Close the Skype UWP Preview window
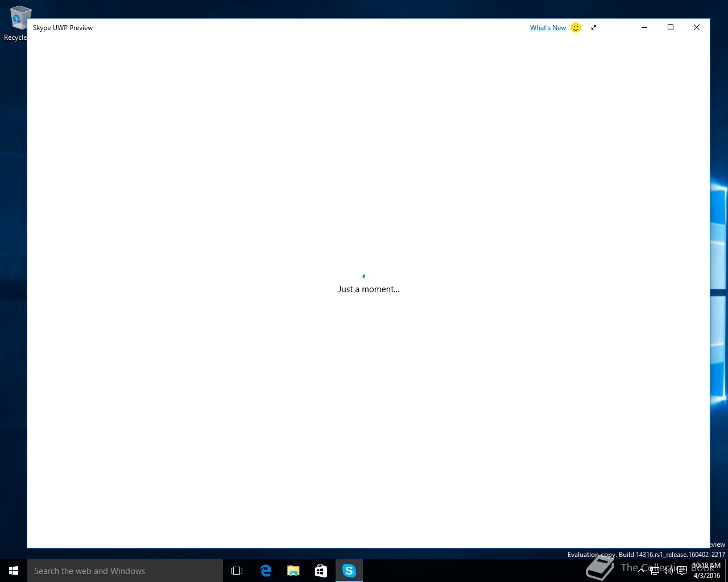Screen dimensions: 728x582 (697, 27)
